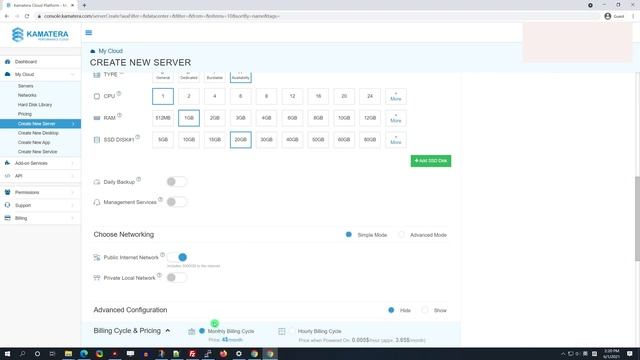Click the Add SSD Disk button
640x360 pixels.
431,161
